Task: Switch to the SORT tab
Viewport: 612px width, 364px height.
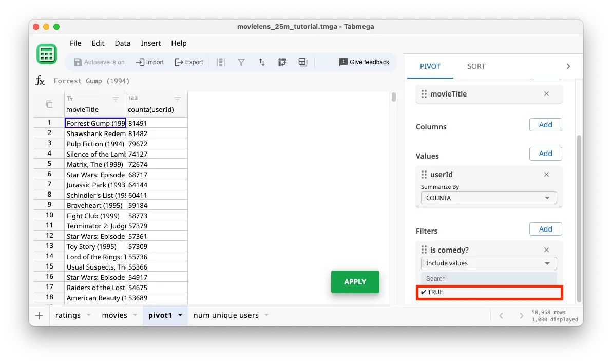Action: [476, 66]
